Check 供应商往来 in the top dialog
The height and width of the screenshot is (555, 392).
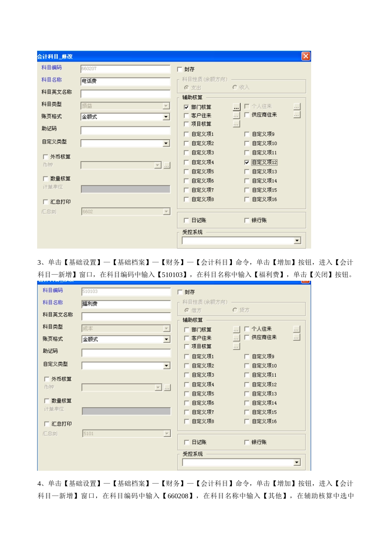[247, 115]
